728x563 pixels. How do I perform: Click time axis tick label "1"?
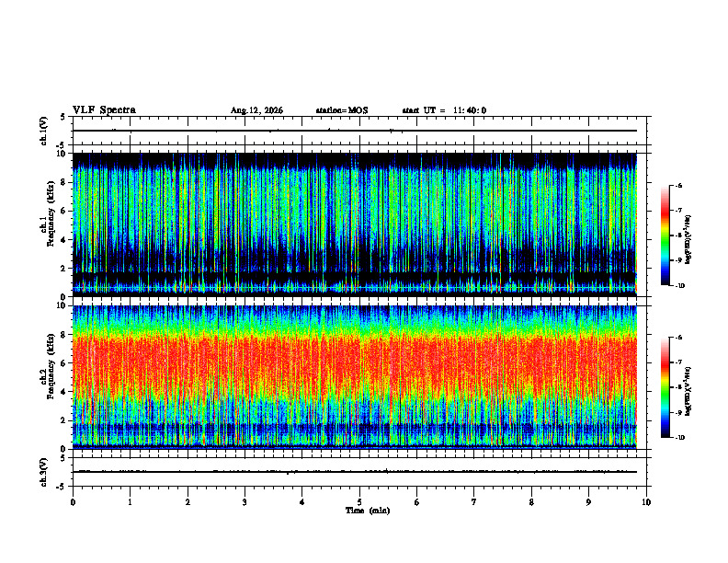pyautogui.click(x=130, y=502)
